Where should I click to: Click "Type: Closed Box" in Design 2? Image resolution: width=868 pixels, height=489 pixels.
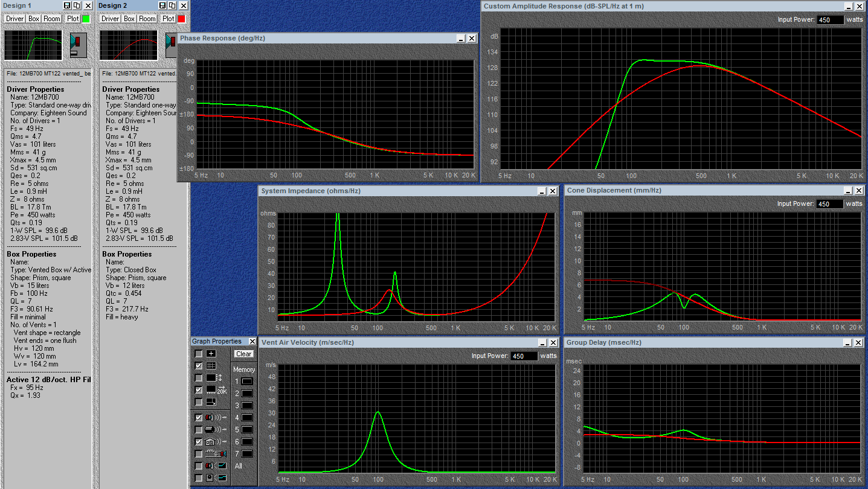pyautogui.click(x=131, y=270)
